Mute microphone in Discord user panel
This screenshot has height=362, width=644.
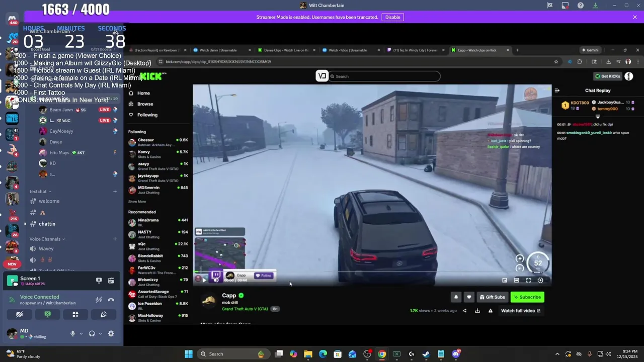click(x=73, y=333)
